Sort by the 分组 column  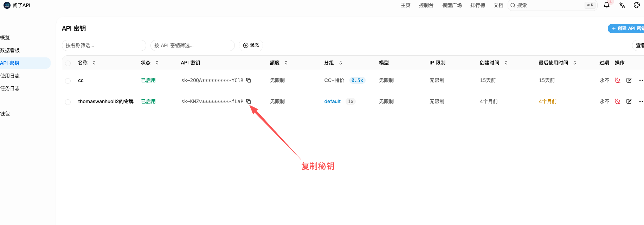(x=333, y=63)
